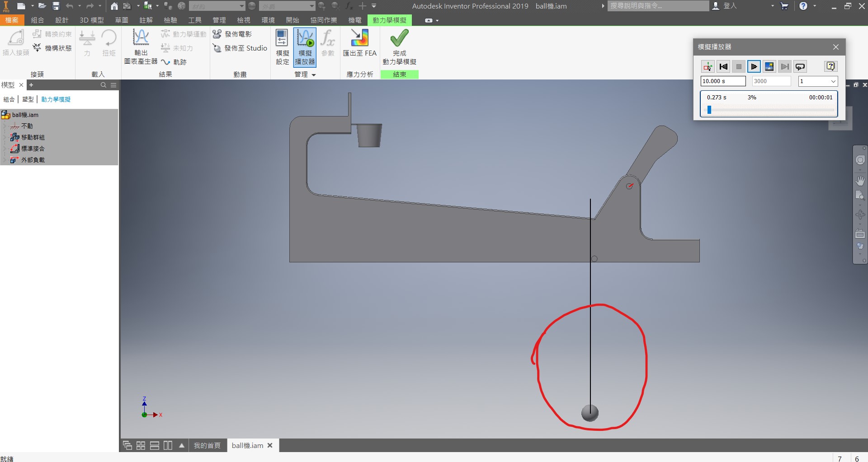
Task: Click 發佈電影 publish movie
Action: click(232, 34)
